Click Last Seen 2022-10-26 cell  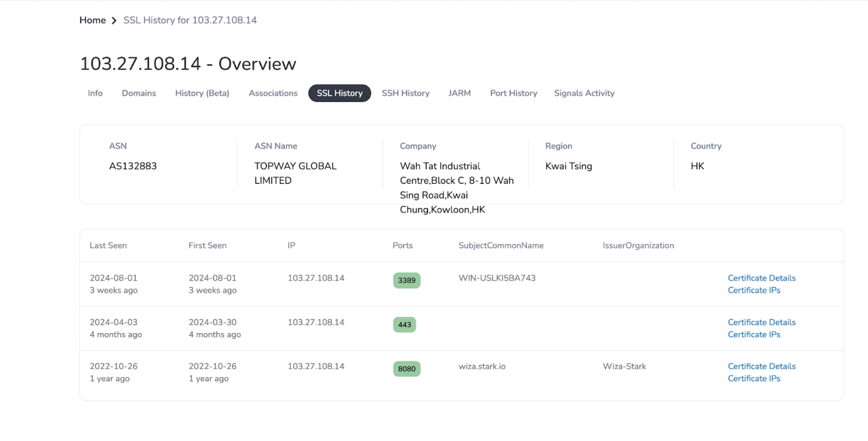[x=114, y=372]
